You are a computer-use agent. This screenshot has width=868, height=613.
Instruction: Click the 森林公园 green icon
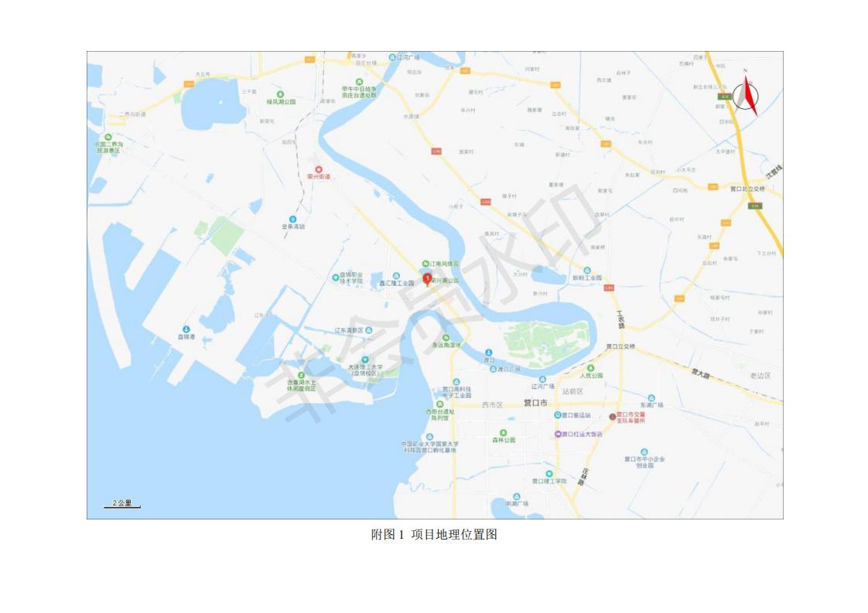503,433
